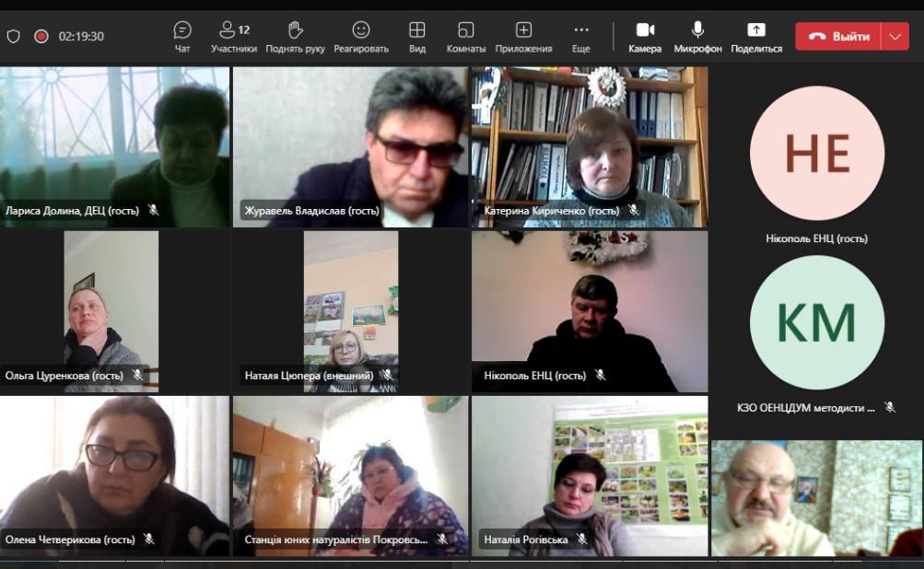Share screen with Поделиться
This screenshot has width=924, height=569.
(x=756, y=36)
